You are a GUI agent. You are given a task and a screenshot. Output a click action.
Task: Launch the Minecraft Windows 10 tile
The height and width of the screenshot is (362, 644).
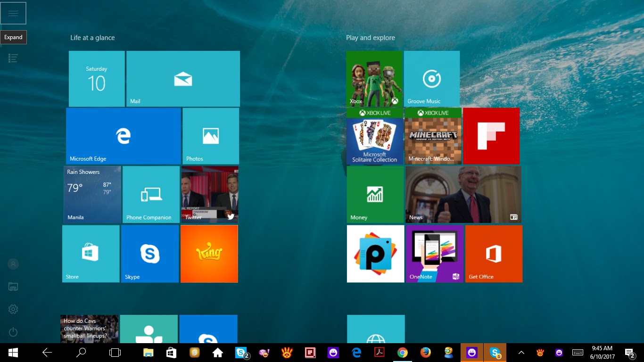pos(433,136)
